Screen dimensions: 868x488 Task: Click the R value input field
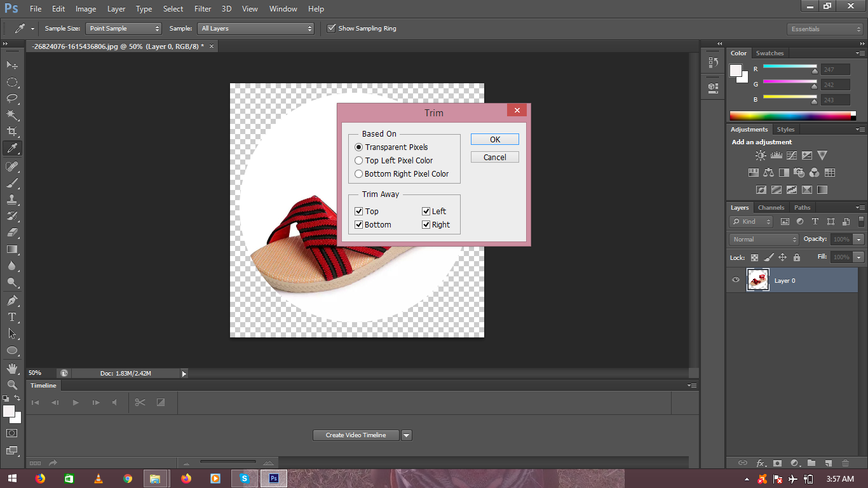point(836,69)
